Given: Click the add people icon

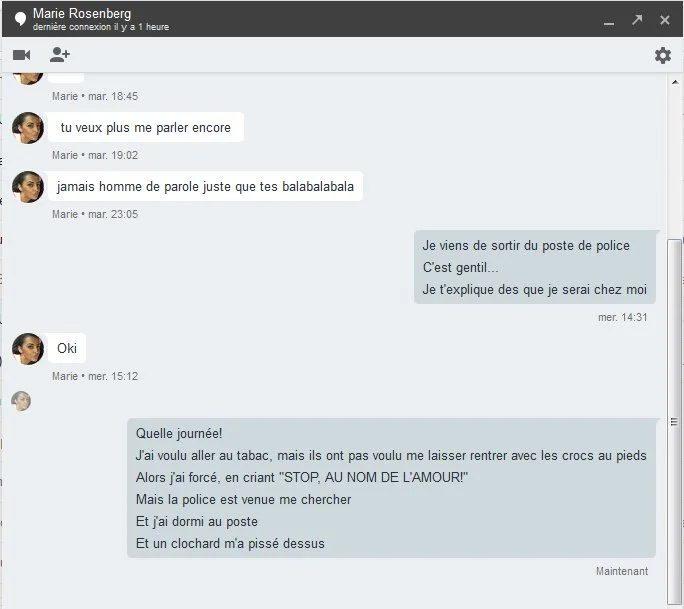Looking at the screenshot, I should tap(60, 55).
